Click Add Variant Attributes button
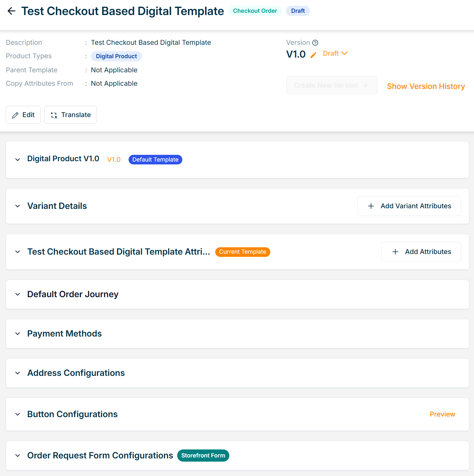 [409, 206]
